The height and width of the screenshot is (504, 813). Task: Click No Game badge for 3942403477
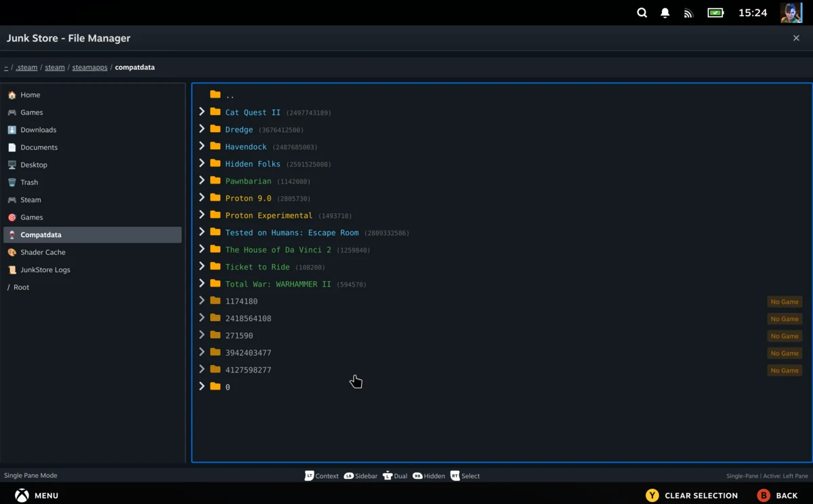point(785,353)
